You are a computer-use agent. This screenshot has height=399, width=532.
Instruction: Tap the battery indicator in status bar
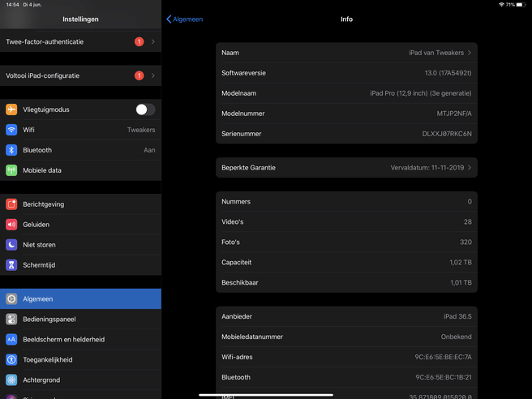coord(521,4)
